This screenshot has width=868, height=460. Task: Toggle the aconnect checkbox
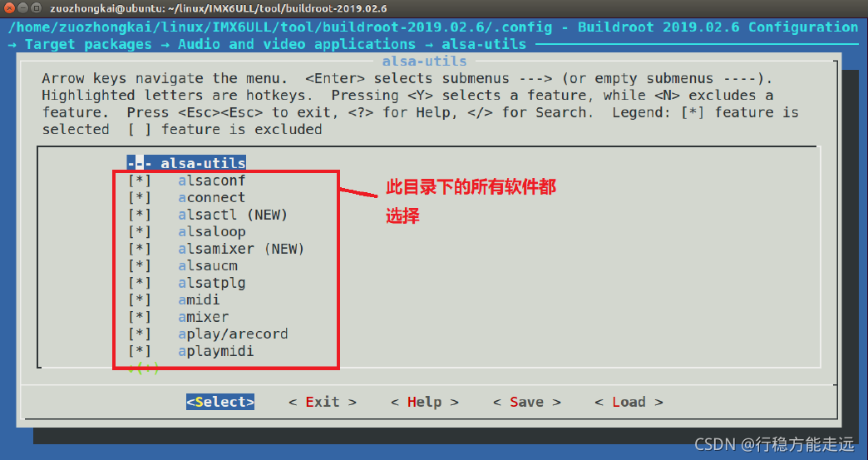[140, 198]
